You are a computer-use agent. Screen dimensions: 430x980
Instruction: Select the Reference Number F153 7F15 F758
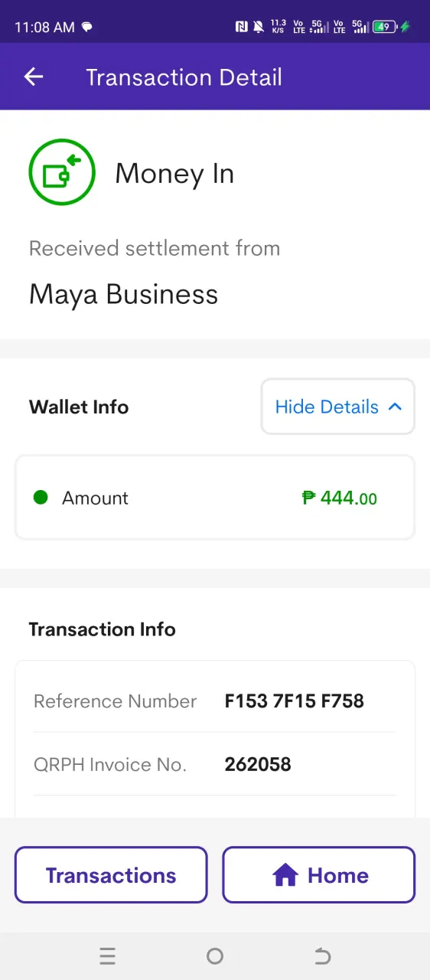point(294,701)
